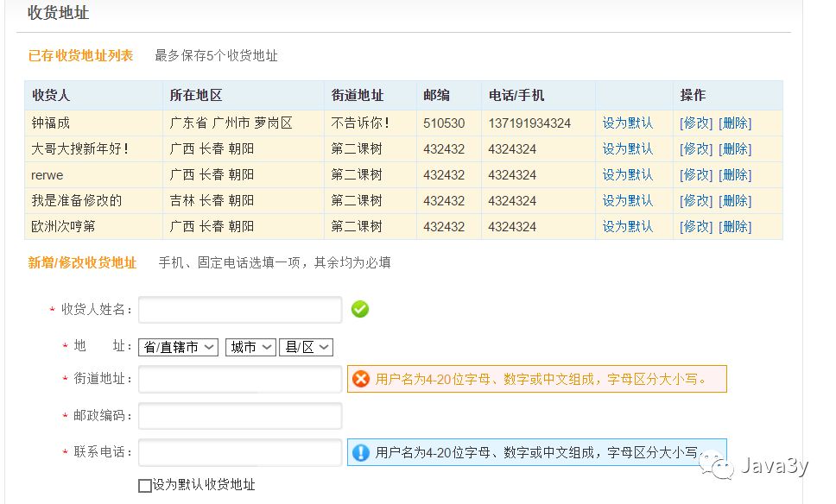836x504 pixels.
Task: Click the 邮政编码 input field
Action: click(240, 416)
